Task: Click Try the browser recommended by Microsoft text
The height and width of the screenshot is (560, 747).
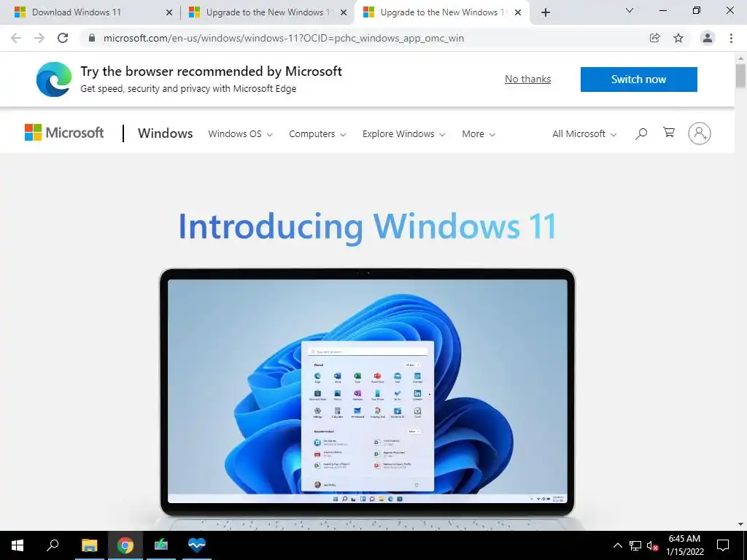Action: coord(211,71)
